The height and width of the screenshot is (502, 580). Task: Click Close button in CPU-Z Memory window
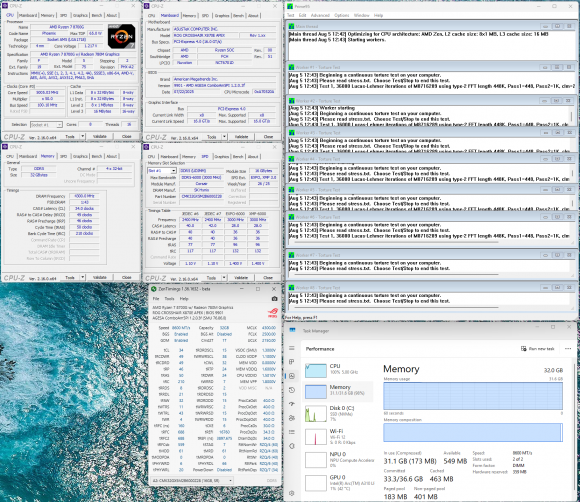[x=127, y=277]
